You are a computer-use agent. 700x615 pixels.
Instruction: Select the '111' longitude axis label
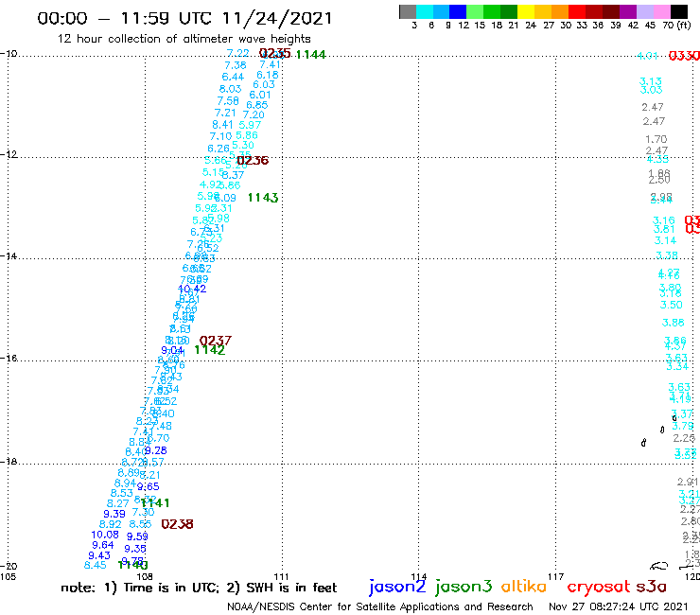(x=281, y=576)
